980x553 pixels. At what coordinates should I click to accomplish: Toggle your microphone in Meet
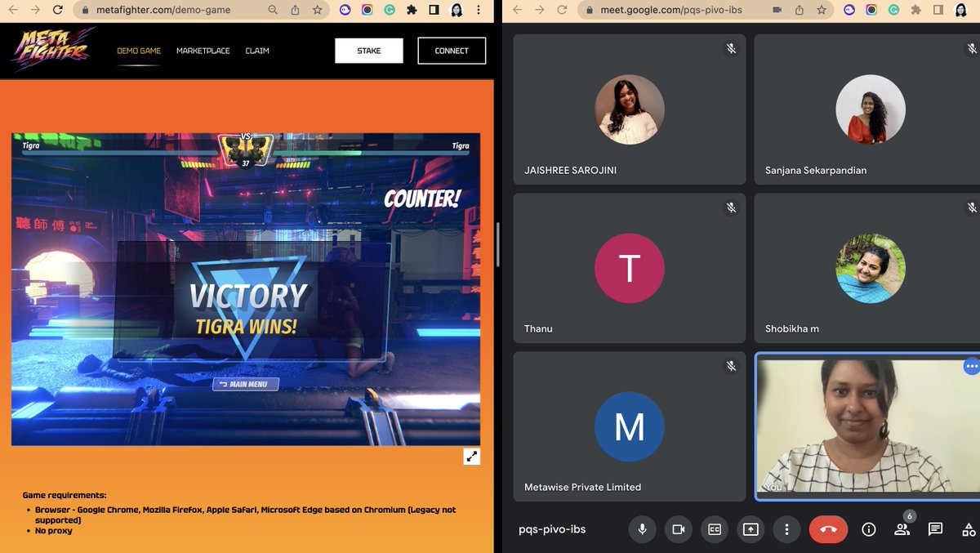[x=642, y=529]
